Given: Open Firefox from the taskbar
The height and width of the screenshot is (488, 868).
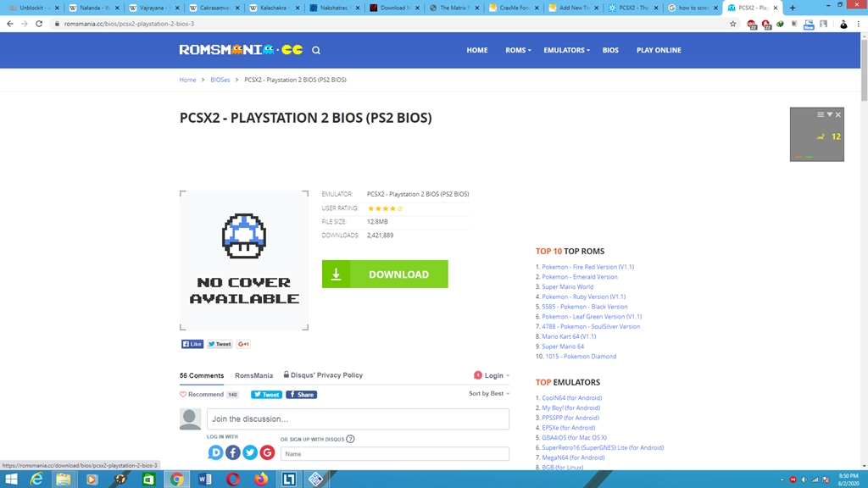Looking at the screenshot, I should [x=261, y=480].
